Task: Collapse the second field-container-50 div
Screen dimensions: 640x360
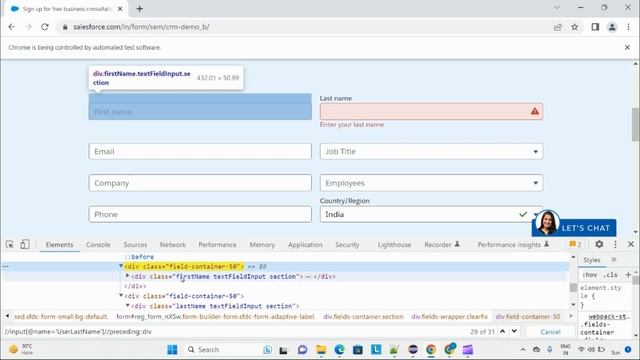Action: tap(121, 296)
